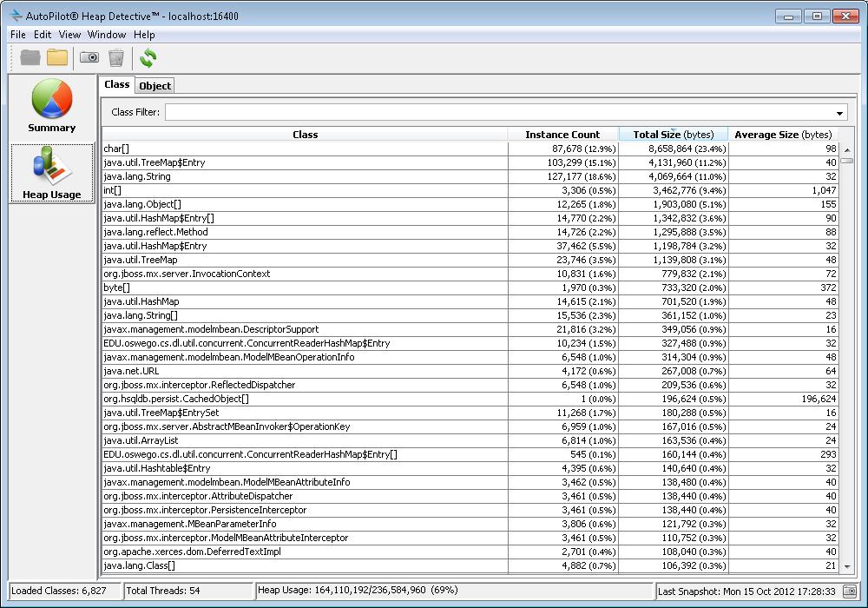Screen dimensions: 868x608
Task: Click the AutoPilot title bar app icon
Action: click(x=16, y=16)
